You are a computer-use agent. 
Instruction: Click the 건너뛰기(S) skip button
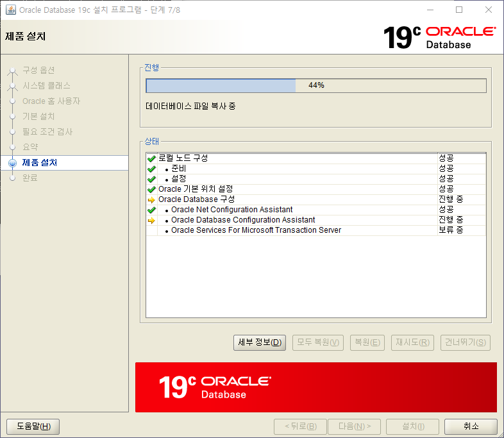(466, 342)
